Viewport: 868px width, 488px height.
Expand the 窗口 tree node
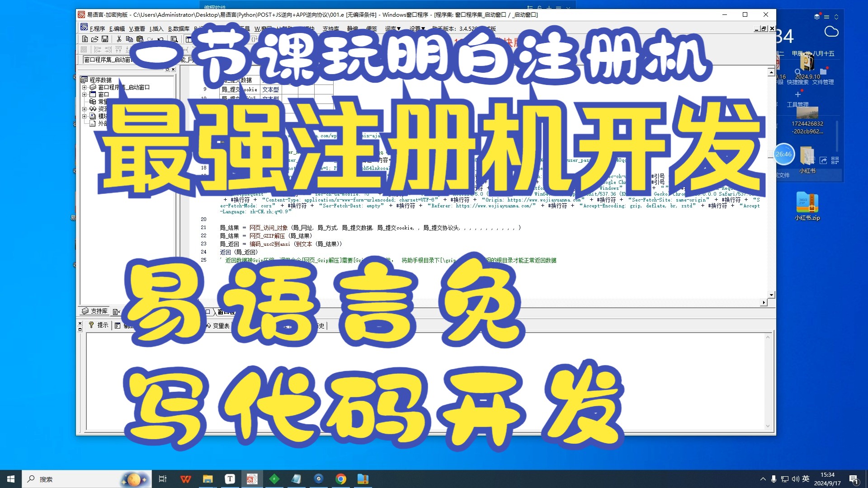pos(84,94)
